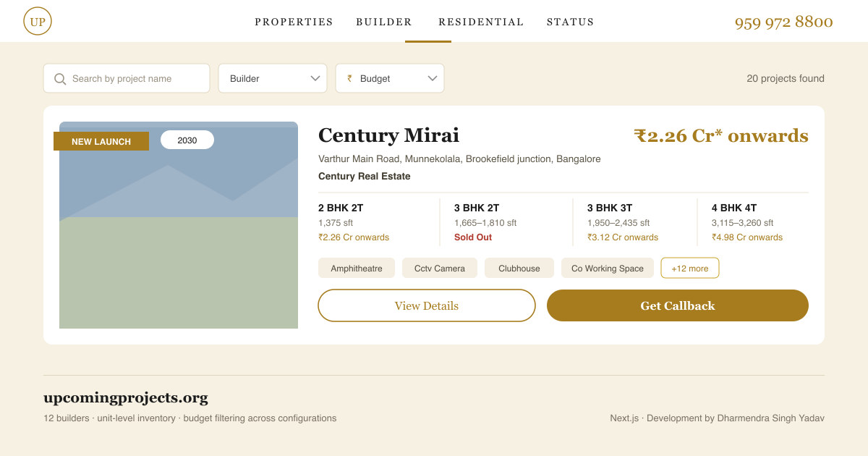The height and width of the screenshot is (456, 868).
Task: Select the Clubhouse amenity chip
Action: tap(519, 268)
